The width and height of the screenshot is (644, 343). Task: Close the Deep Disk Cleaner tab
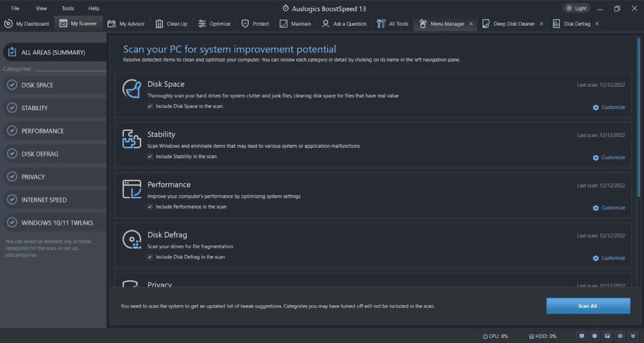[541, 24]
